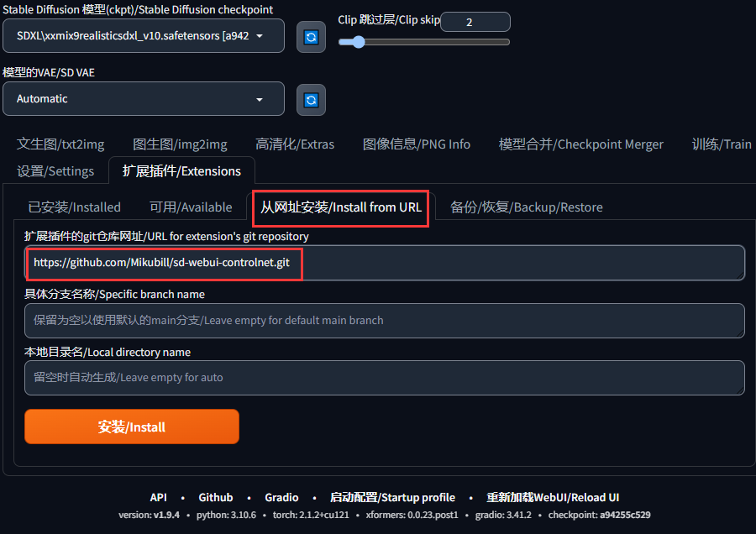Show the Installed extensions subtab
This screenshot has height=534, width=756.
(74, 207)
